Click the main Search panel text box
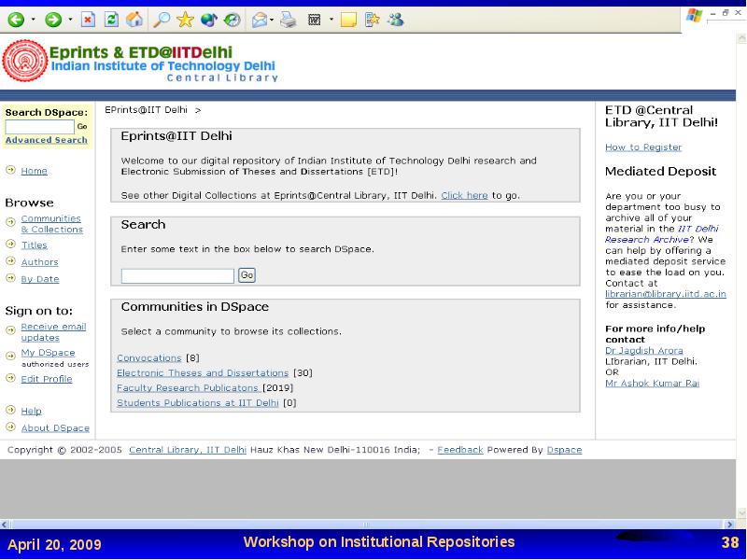 (x=177, y=275)
